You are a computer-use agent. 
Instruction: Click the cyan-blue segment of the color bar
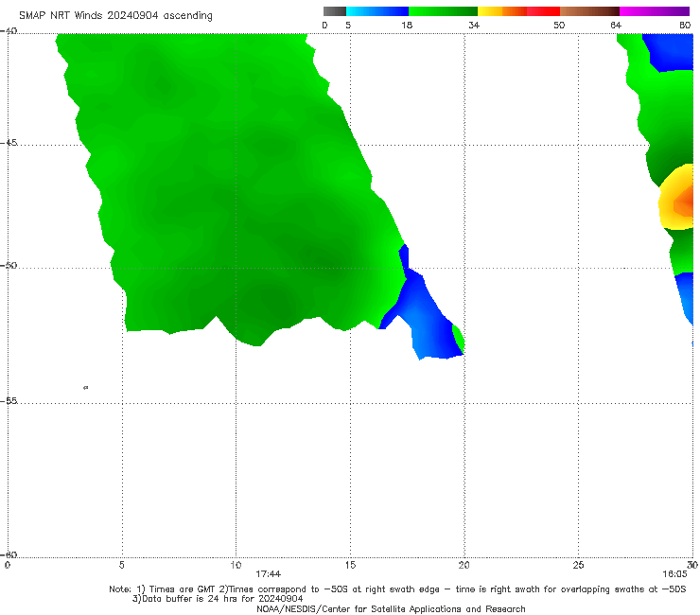pyautogui.click(x=377, y=11)
